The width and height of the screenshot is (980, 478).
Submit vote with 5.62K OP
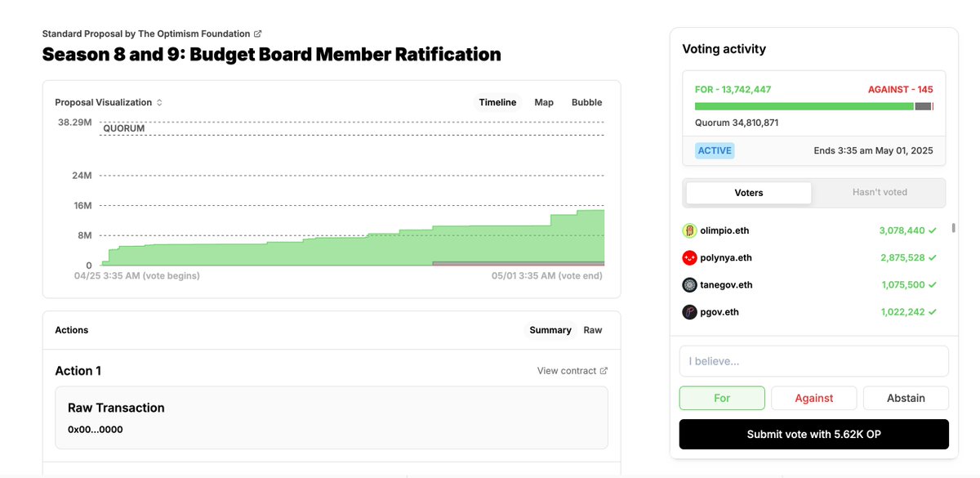pyautogui.click(x=814, y=434)
